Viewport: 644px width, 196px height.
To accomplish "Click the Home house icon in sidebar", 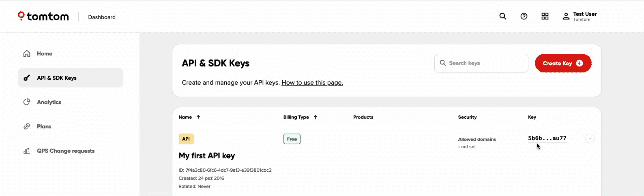I will coord(27,53).
